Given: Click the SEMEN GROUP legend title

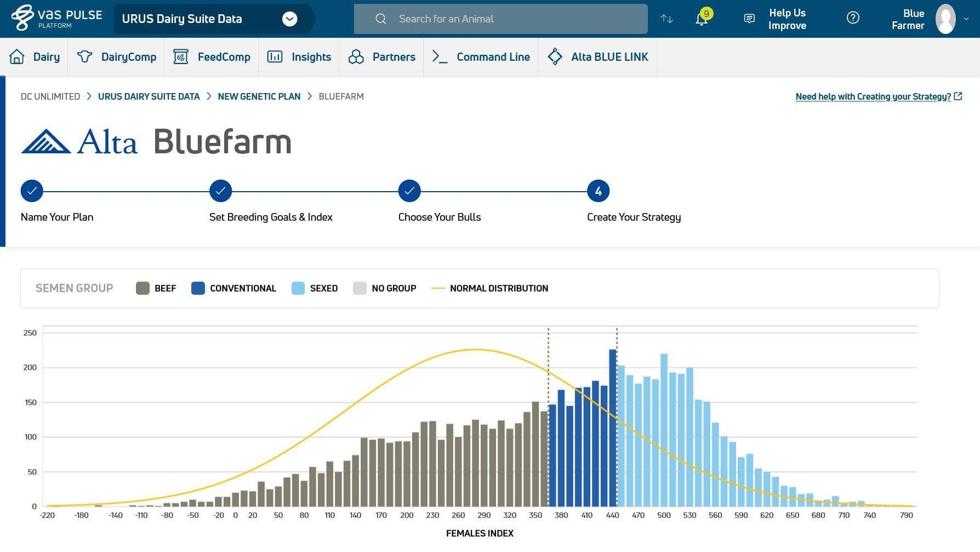Looking at the screenshot, I should click(75, 288).
